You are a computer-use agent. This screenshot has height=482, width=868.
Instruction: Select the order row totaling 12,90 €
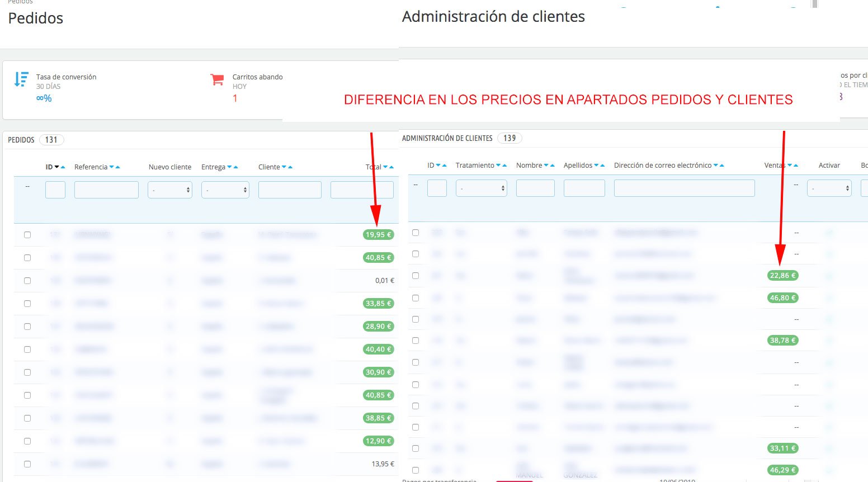click(x=27, y=441)
